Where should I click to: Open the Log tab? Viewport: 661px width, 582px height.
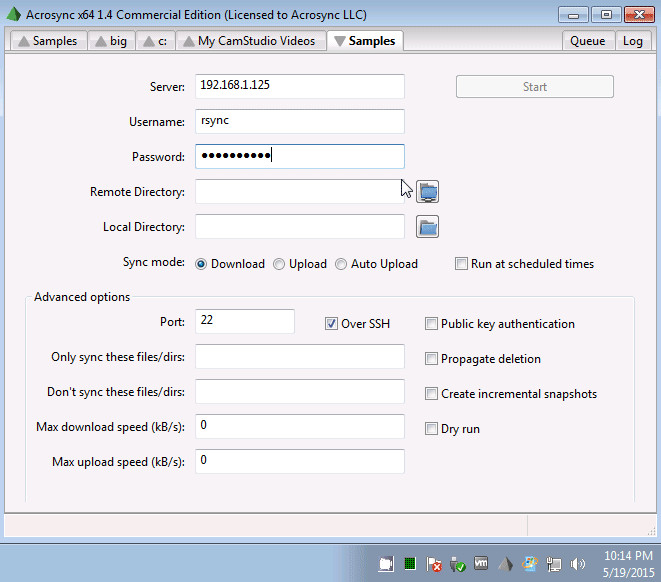[633, 41]
